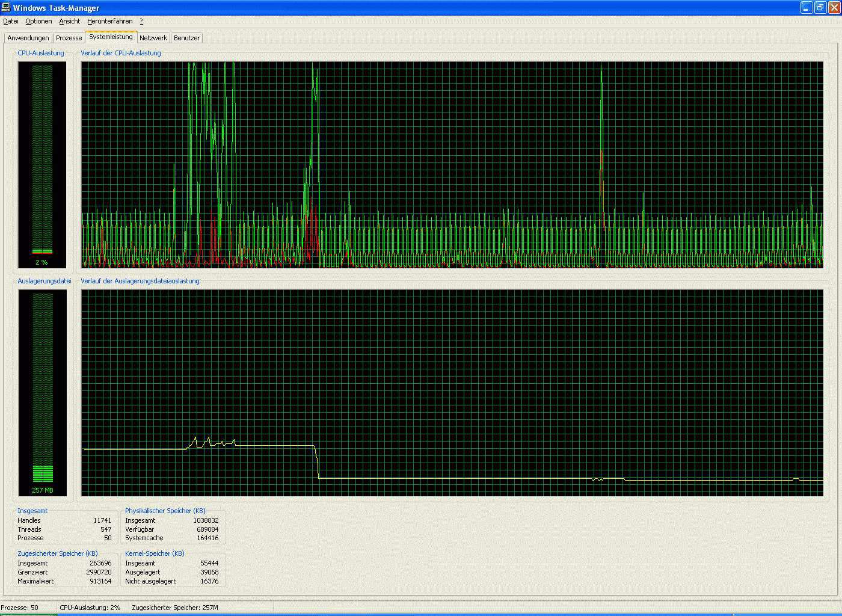Open the Optionen menu
The height and width of the screenshot is (616, 842).
(x=38, y=21)
